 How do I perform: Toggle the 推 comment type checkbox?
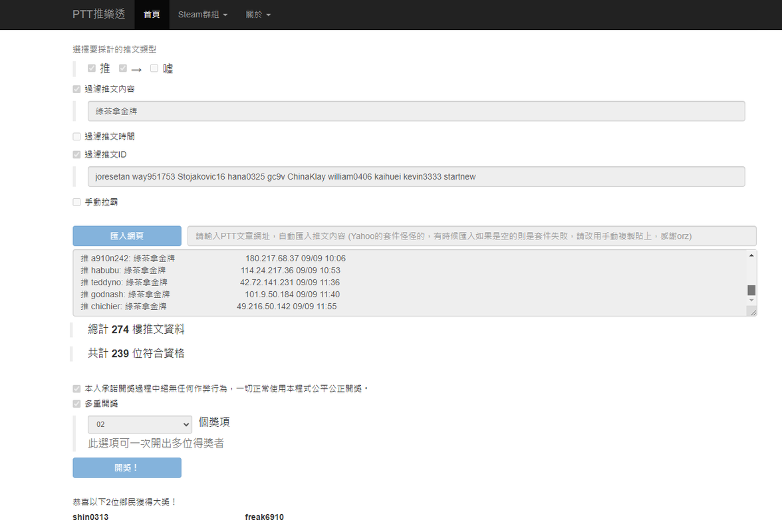coord(92,68)
